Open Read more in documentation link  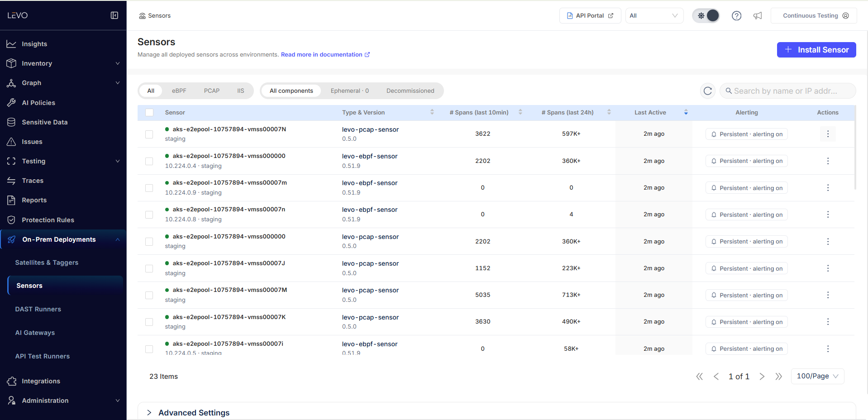(x=325, y=55)
